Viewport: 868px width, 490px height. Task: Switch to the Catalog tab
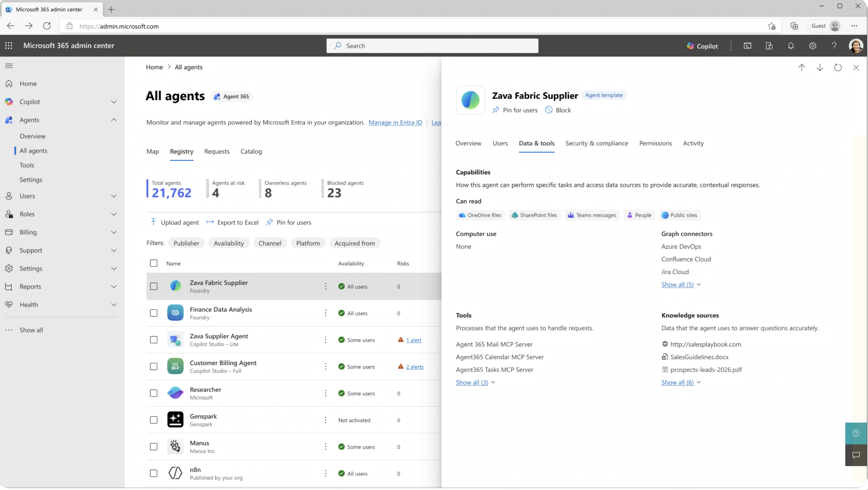[x=251, y=152]
